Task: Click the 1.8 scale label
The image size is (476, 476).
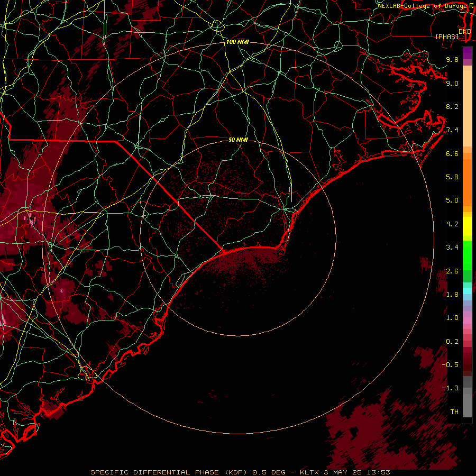Action: pos(452,295)
